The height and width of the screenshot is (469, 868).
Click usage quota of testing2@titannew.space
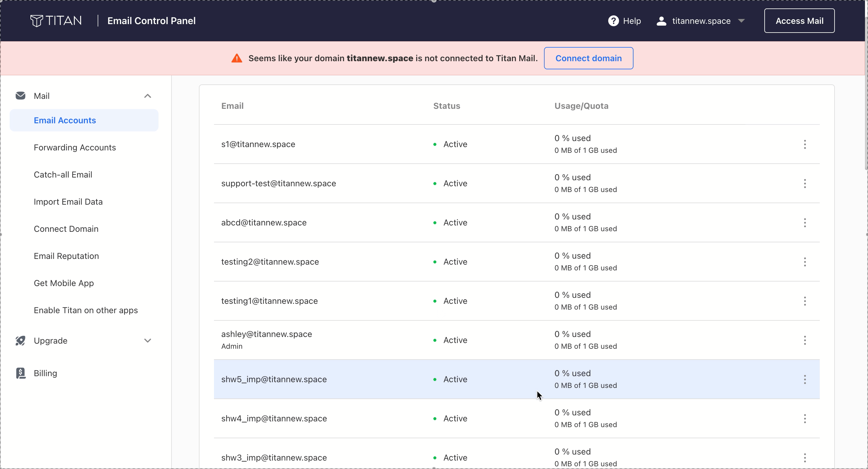pyautogui.click(x=586, y=262)
